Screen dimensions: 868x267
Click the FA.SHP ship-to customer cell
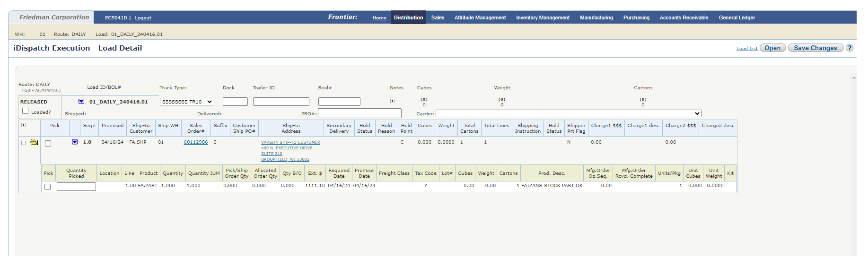click(x=138, y=142)
